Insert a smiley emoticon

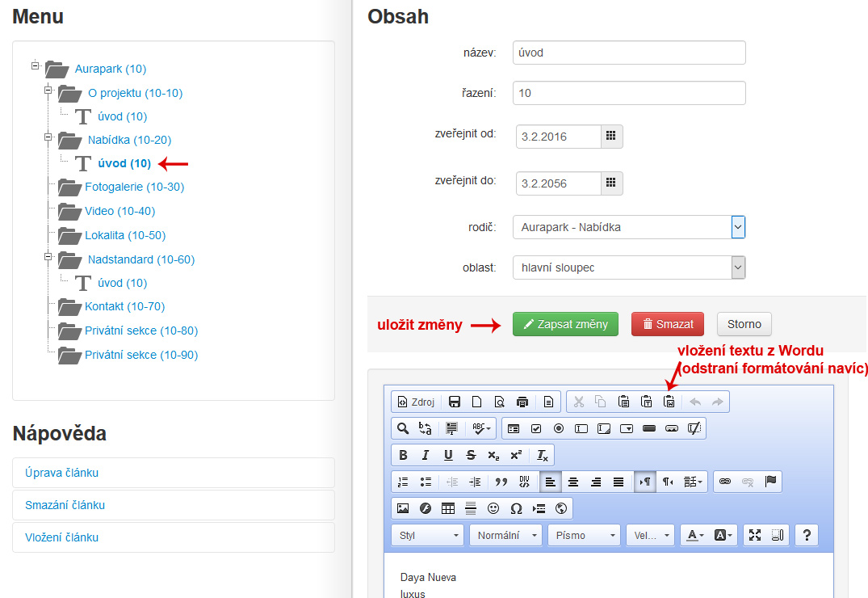click(493, 508)
